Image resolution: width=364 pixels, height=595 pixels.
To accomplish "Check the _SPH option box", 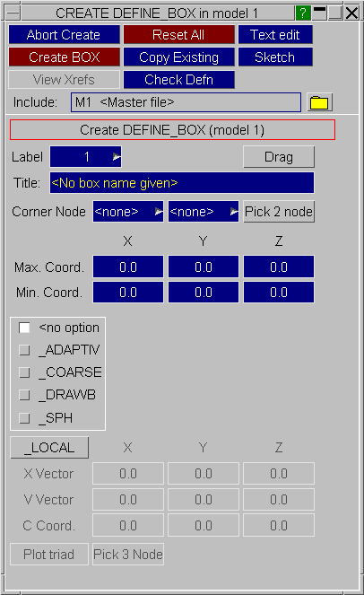I will pyautogui.click(x=24, y=418).
